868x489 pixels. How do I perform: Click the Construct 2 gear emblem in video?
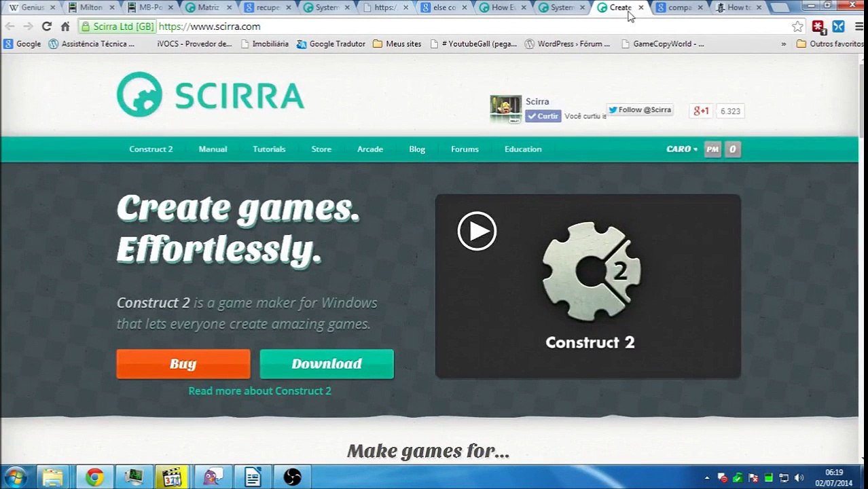click(591, 271)
